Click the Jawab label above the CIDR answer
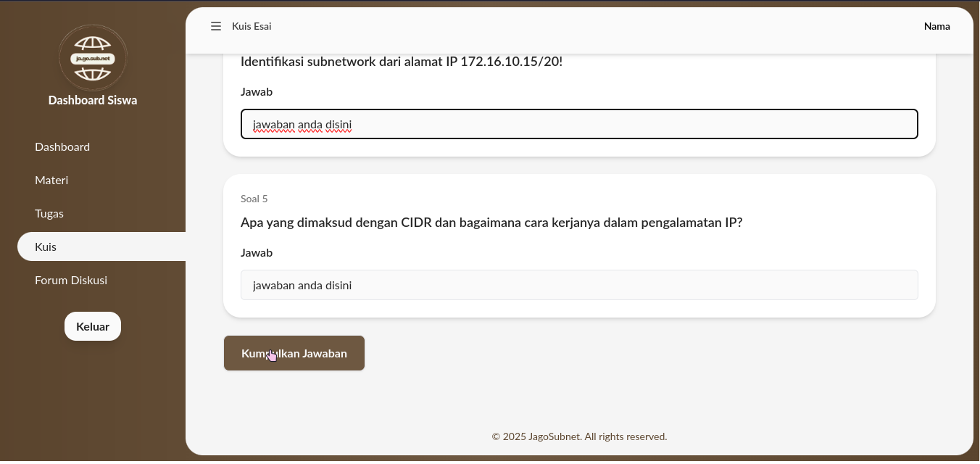The width and height of the screenshot is (980, 464). [257, 252]
